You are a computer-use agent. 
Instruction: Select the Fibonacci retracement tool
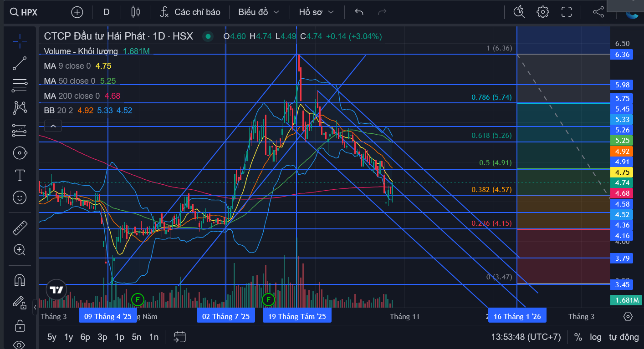click(20, 86)
